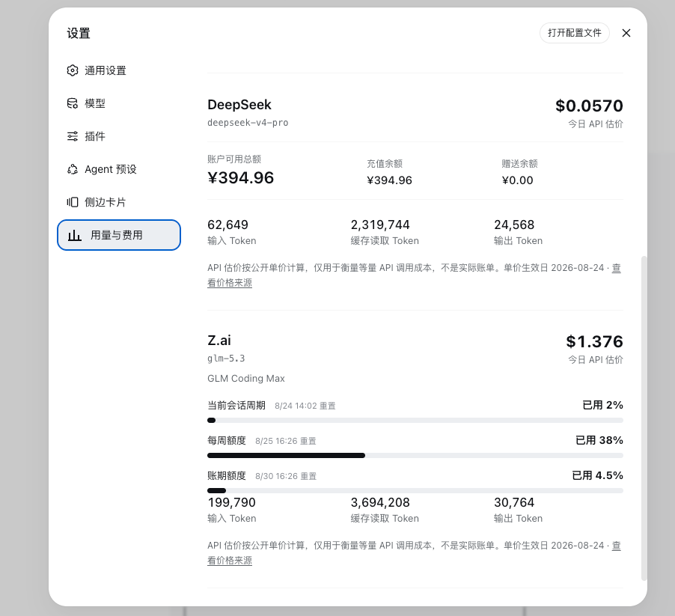Click the 199,790 输入 Token count
This screenshot has height=616, width=675.
pyautogui.click(x=231, y=502)
